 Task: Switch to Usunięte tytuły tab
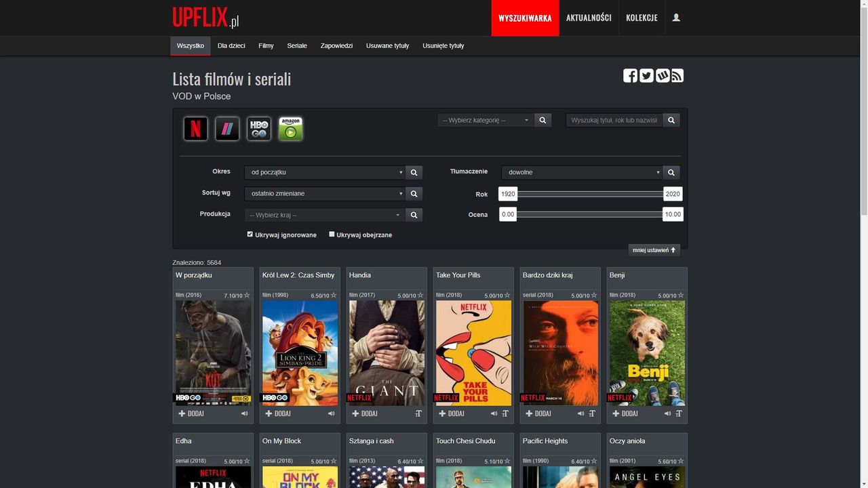pos(443,46)
